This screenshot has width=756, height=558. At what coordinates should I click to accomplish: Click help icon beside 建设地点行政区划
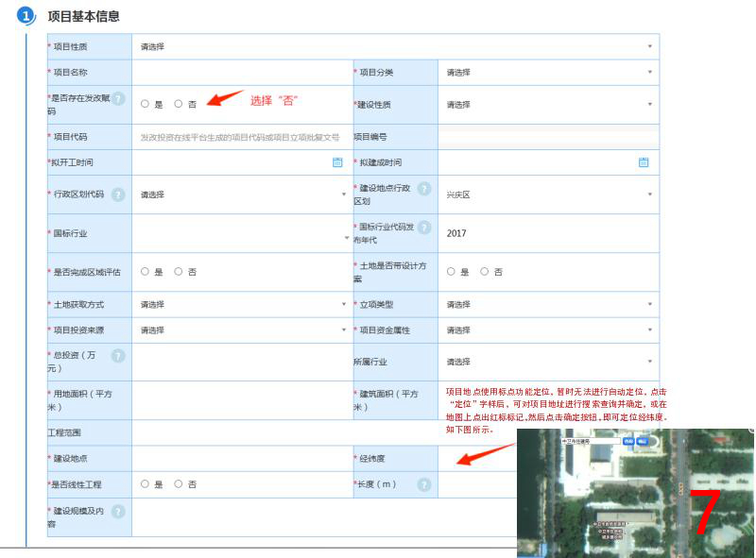424,189
